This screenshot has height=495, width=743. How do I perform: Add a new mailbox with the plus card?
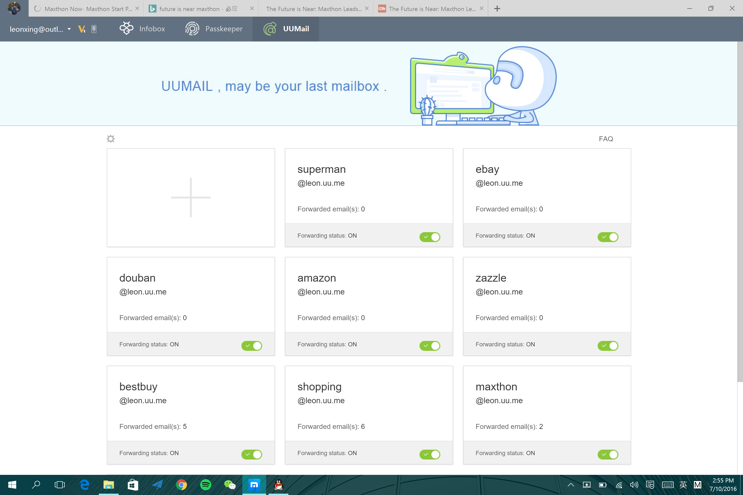(190, 198)
